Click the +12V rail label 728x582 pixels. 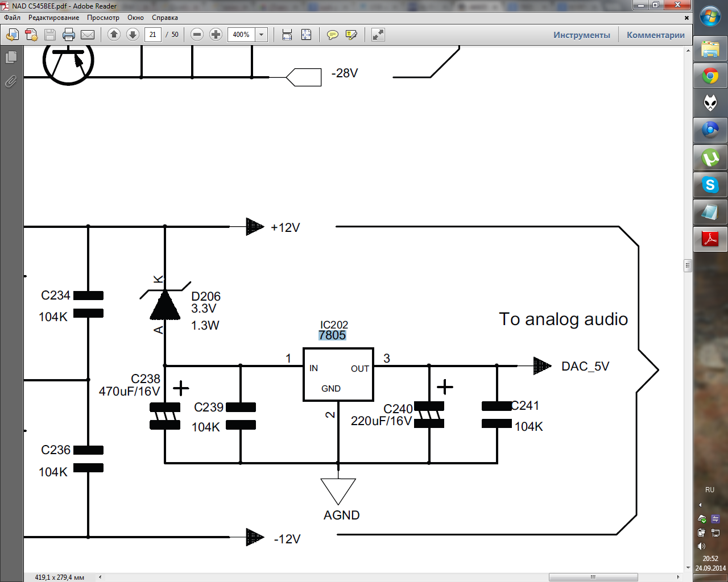coord(285,228)
